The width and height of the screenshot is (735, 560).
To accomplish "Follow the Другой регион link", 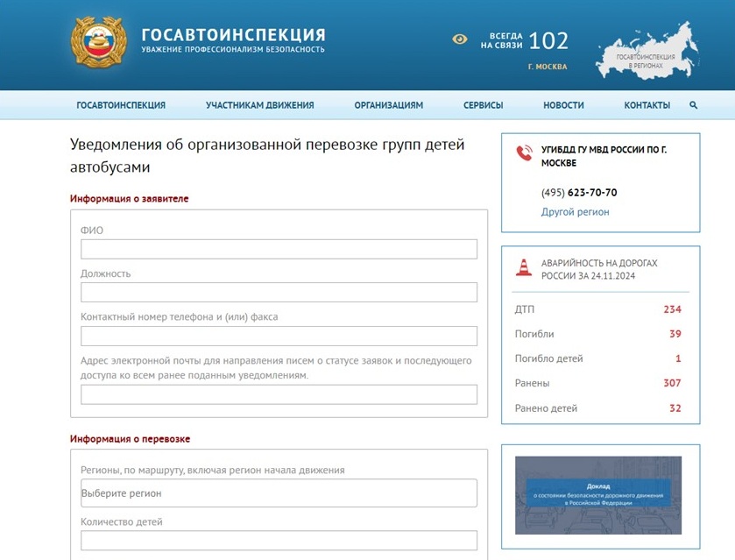I will click(x=576, y=212).
